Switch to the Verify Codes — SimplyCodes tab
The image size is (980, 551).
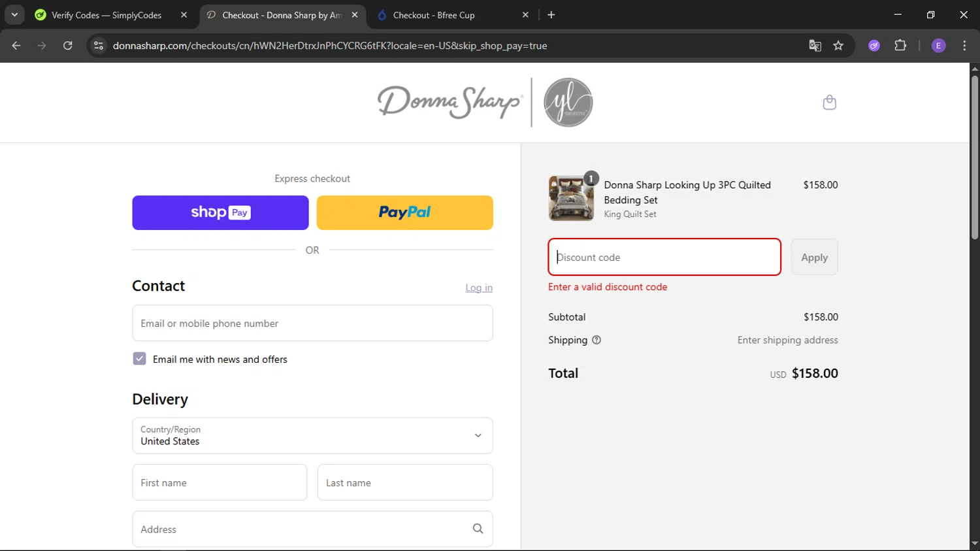tap(106, 15)
